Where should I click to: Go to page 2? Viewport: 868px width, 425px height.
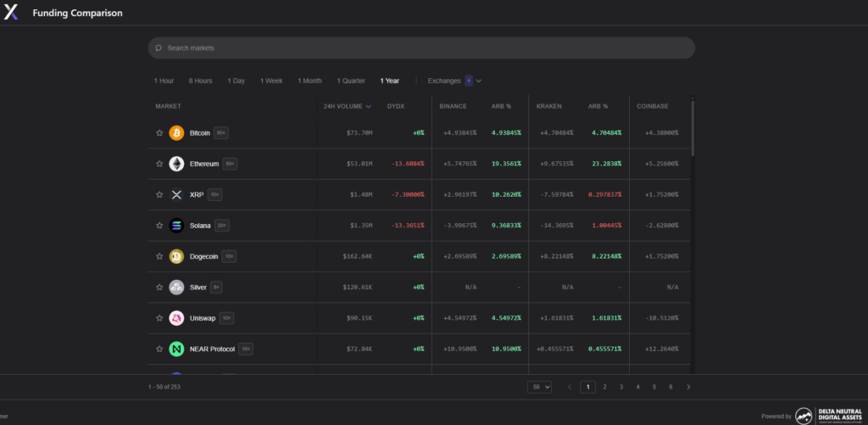[604, 387]
